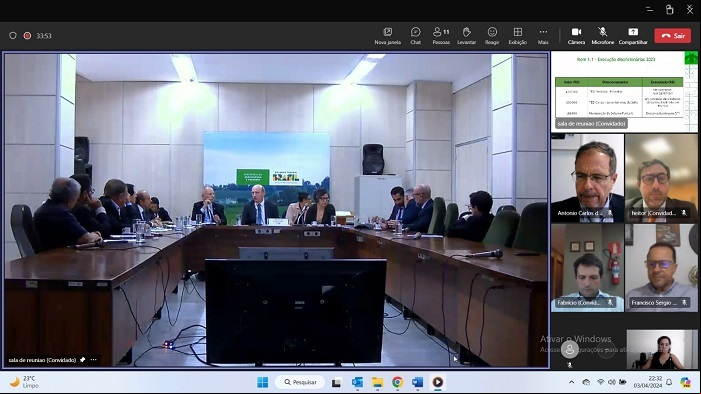
Task: Select heitor (Convidado) video tile
Action: coord(661,178)
